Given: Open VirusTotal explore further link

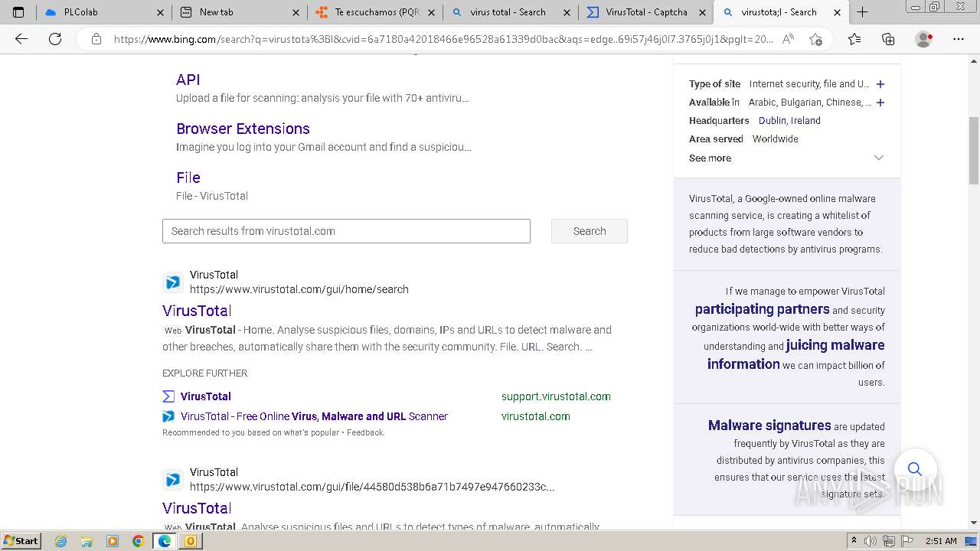Looking at the screenshot, I should (x=206, y=396).
